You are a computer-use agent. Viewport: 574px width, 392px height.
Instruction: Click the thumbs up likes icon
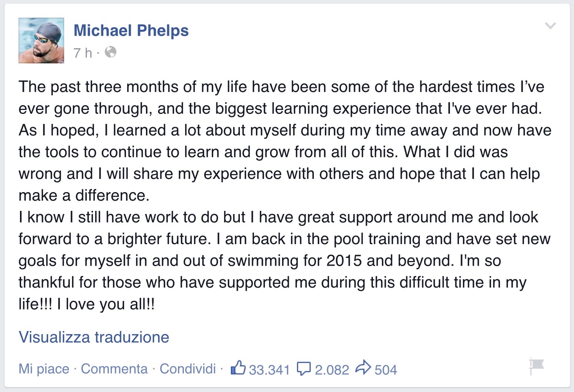point(238,368)
